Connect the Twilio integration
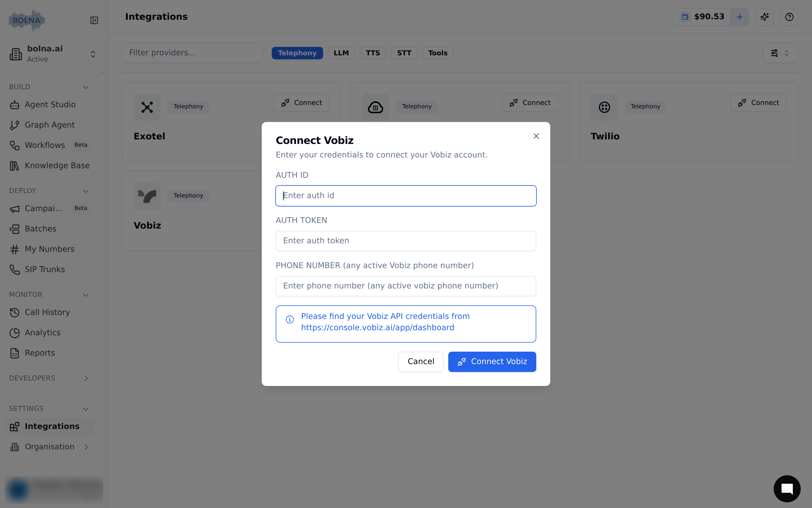812x508 pixels. tap(758, 103)
